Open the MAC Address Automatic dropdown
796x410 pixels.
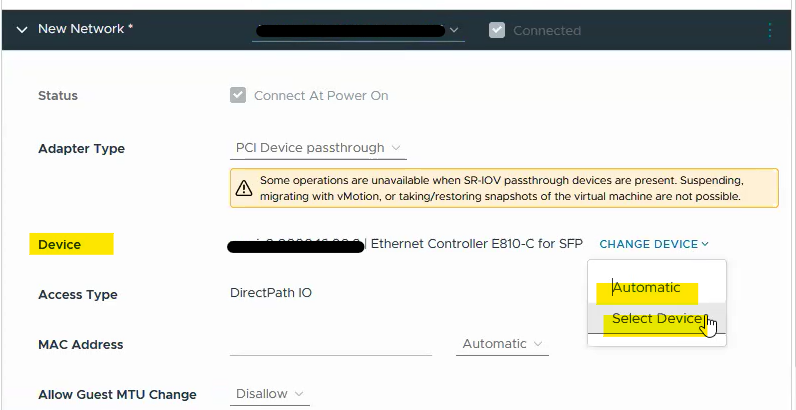tap(504, 344)
